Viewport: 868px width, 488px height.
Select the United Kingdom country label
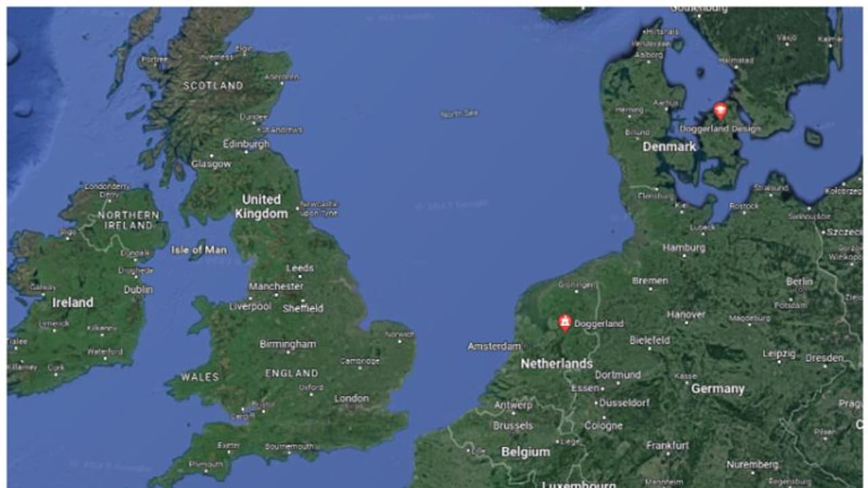pos(261,206)
